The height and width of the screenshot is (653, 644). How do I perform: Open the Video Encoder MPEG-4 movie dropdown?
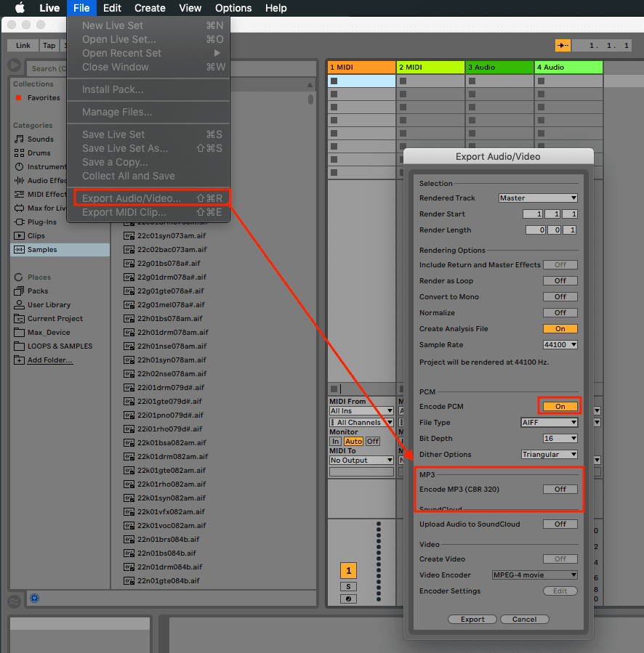pos(535,575)
